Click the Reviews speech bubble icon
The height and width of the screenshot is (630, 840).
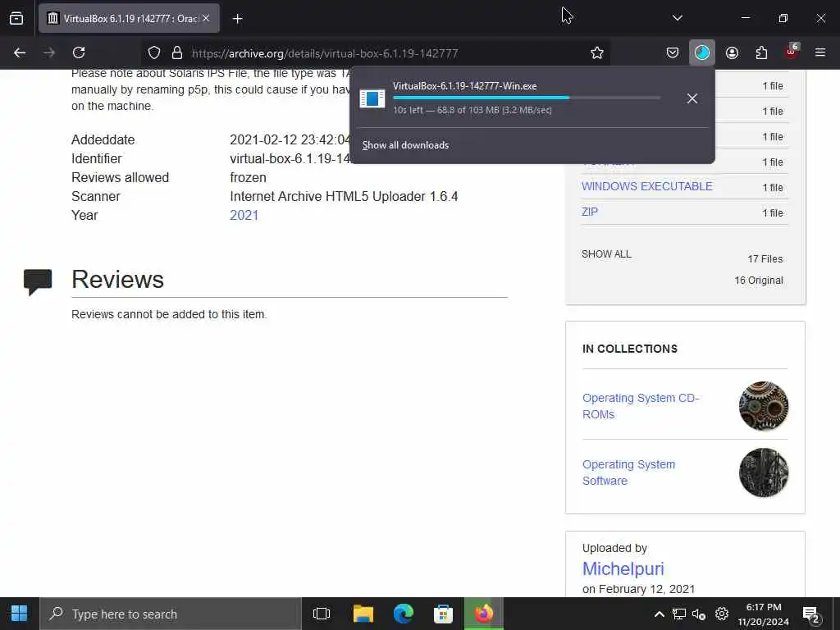[38, 282]
